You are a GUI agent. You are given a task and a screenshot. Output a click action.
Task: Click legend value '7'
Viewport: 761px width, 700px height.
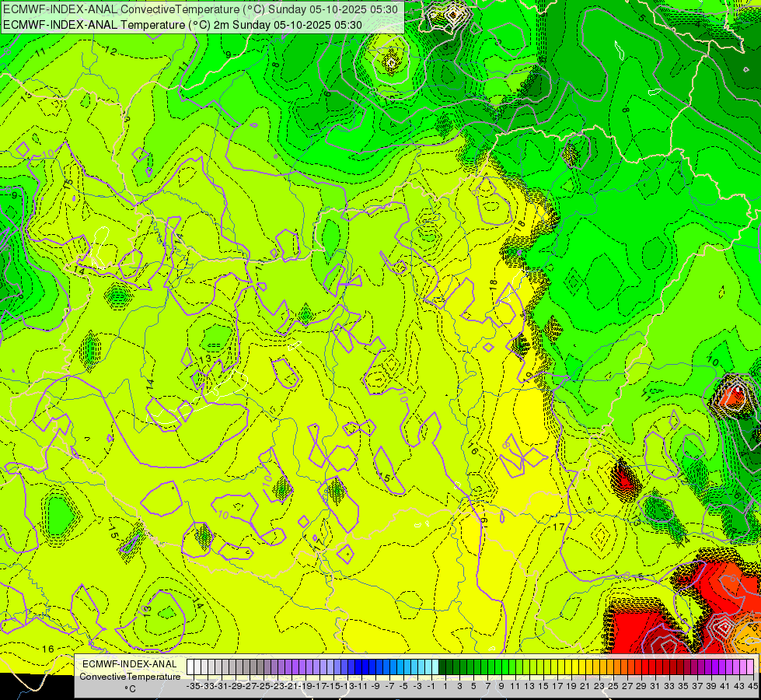click(487, 687)
